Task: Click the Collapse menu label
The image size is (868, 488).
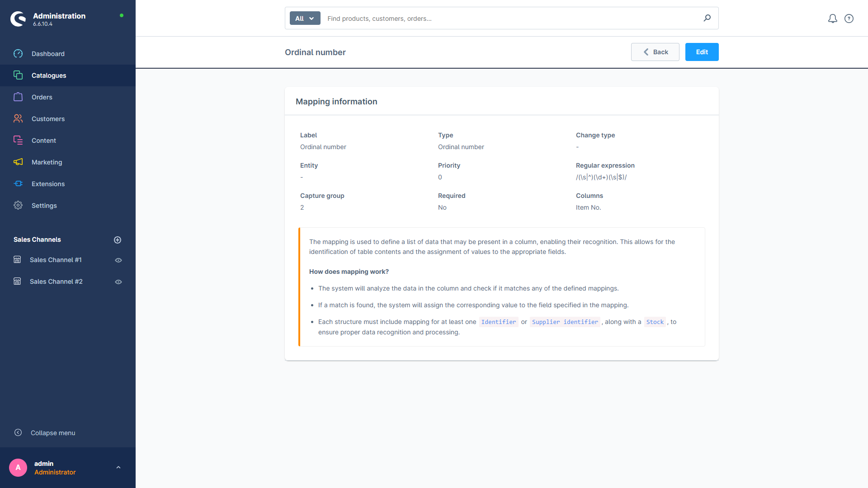Action: (x=53, y=433)
